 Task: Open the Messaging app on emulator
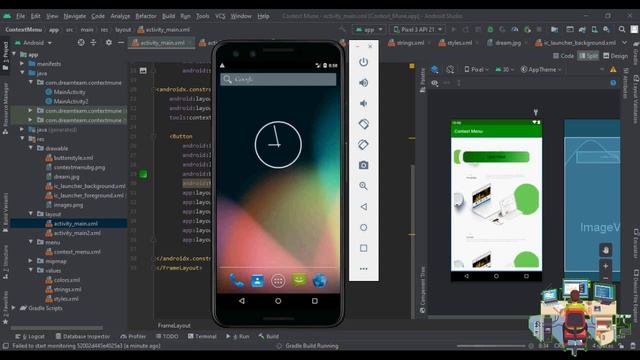coord(299,280)
